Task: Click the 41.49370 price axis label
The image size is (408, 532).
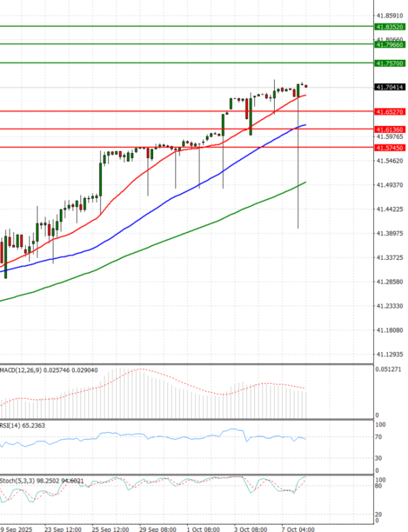Action: [x=390, y=185]
